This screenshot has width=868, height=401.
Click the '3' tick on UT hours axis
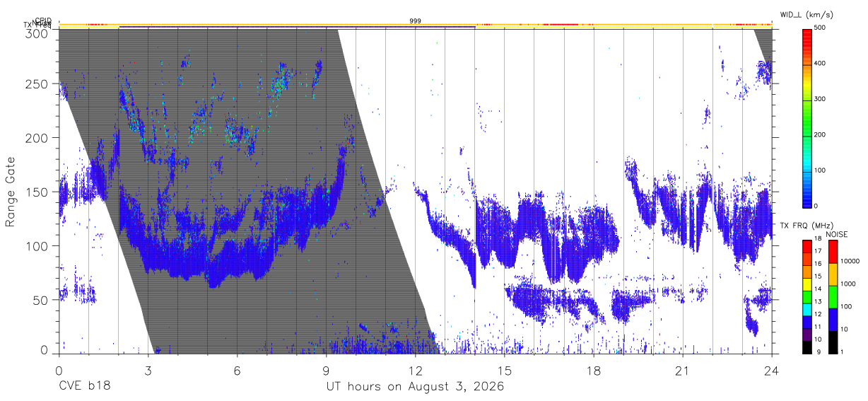click(x=148, y=371)
